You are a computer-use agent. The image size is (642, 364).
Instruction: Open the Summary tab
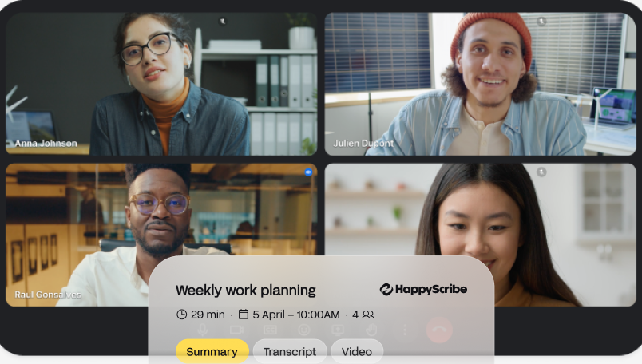point(212,351)
